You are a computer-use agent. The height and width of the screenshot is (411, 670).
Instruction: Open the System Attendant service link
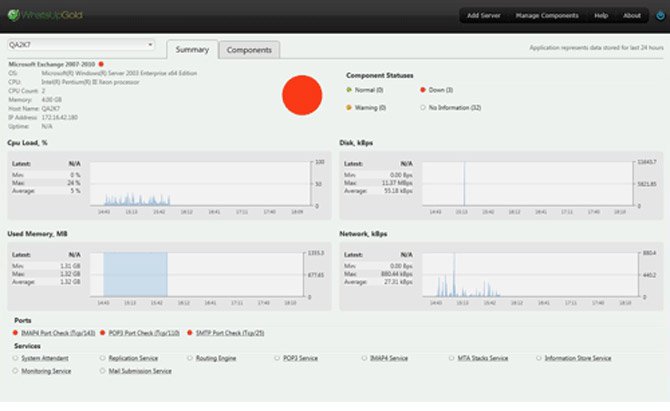coord(45,358)
